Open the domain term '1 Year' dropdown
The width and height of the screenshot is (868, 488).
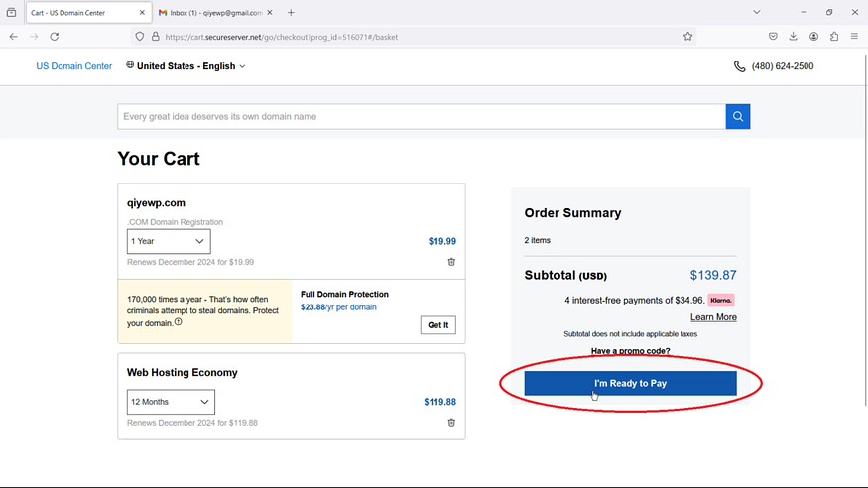169,241
